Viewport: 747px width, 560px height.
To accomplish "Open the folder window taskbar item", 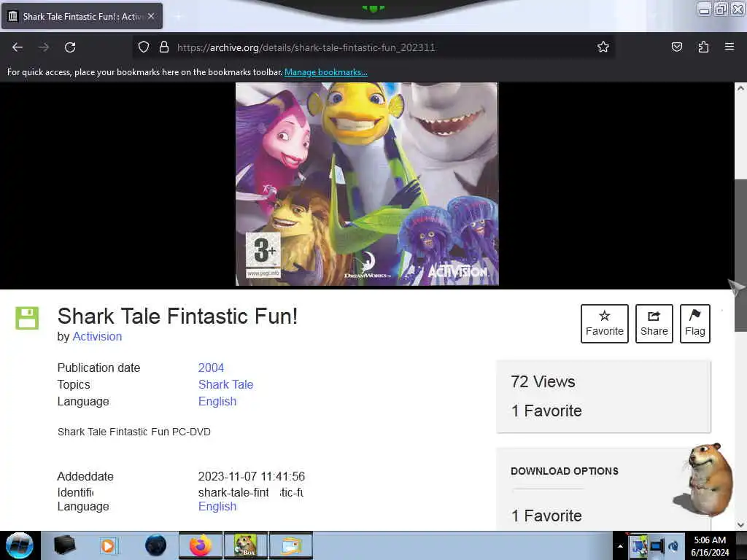I will coord(291,545).
